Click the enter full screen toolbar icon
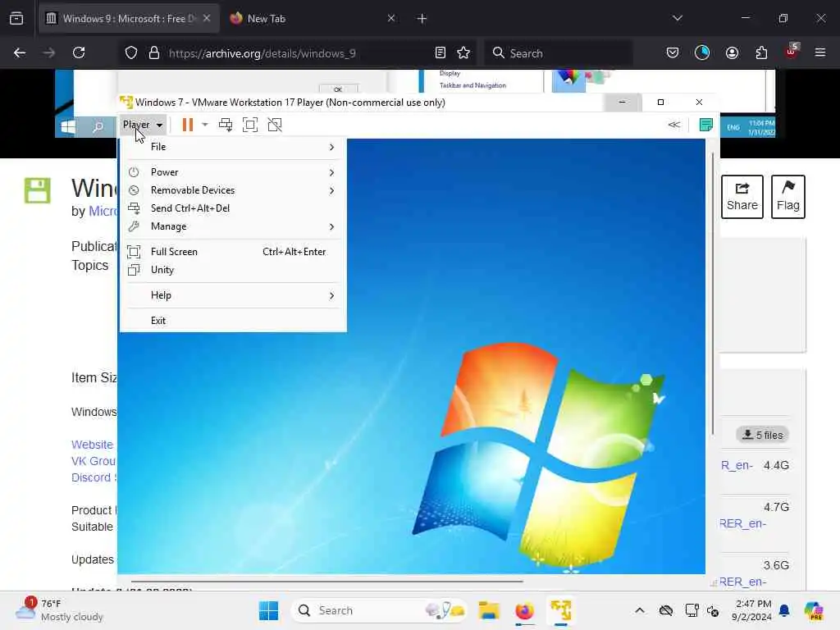Image resolution: width=840 pixels, height=630 pixels. 250,125
